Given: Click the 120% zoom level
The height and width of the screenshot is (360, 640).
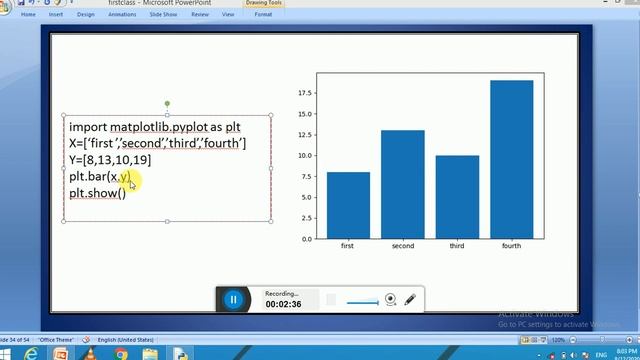Looking at the screenshot, I should click(x=558, y=340).
